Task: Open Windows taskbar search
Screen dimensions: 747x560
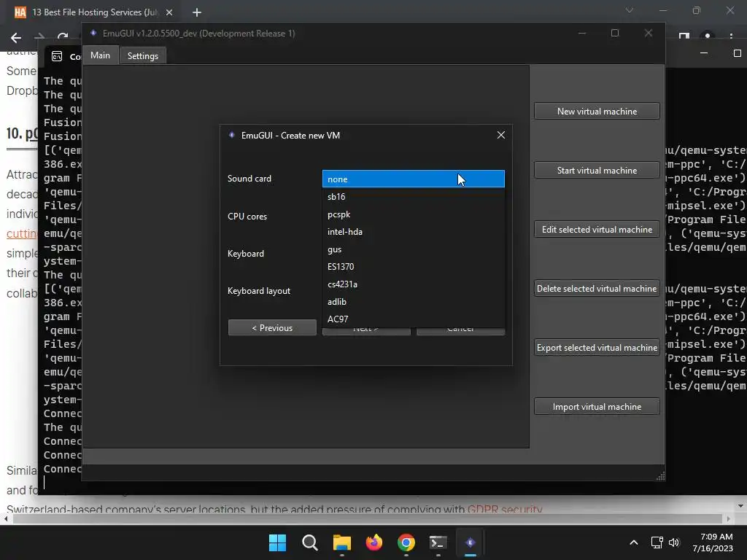Action: coord(309,542)
